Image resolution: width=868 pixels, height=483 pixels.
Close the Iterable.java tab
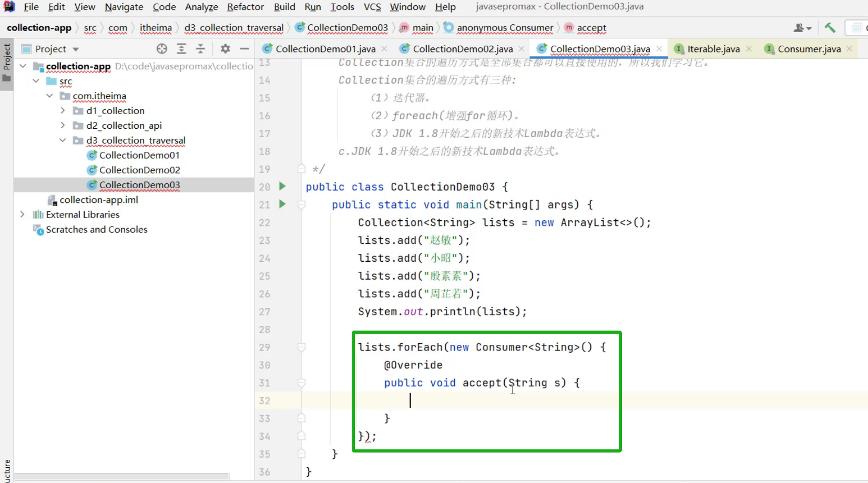(x=749, y=49)
